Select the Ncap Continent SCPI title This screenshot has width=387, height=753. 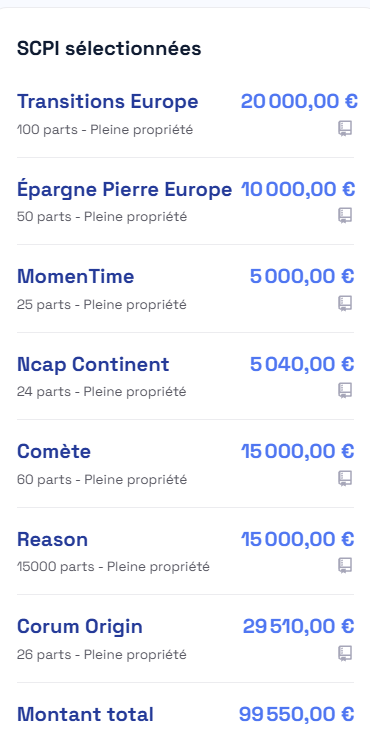[93, 364]
